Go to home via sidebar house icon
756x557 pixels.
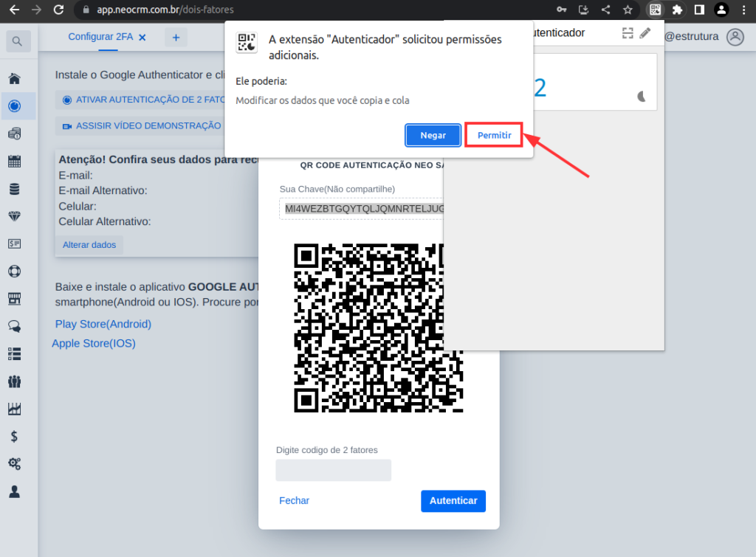pos(14,79)
